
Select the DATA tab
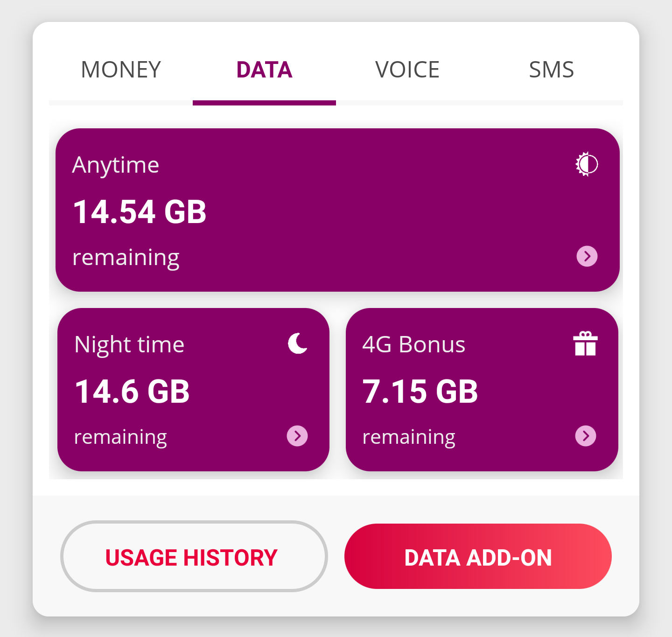click(x=264, y=70)
